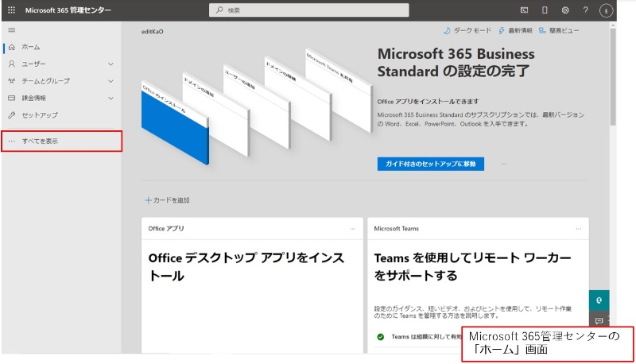Viewport: 636px width, 364px height.
Task: Expand the 課金情報 chevron
Action: (x=111, y=98)
